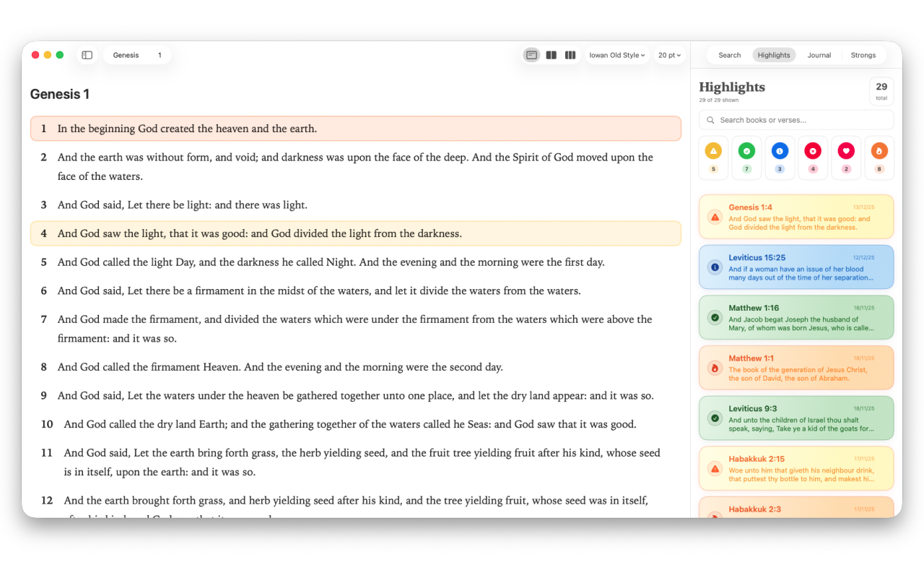This screenshot has height=578, width=924.
Task: Select verse 5 'God called the light Day'
Action: click(x=355, y=262)
